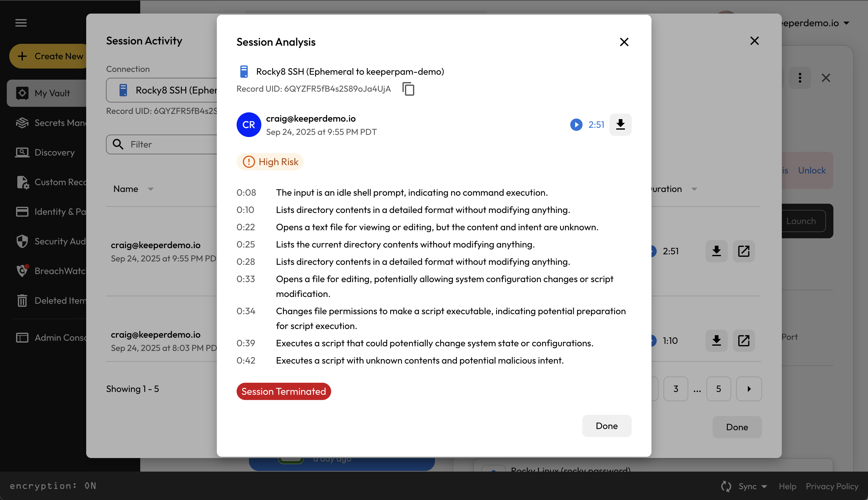Download the session recording in Session Analysis
868x500 pixels.
(620, 125)
